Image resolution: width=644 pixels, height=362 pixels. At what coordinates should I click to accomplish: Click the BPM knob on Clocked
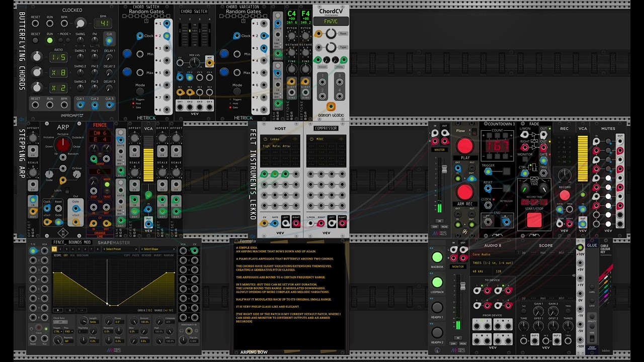click(80, 23)
